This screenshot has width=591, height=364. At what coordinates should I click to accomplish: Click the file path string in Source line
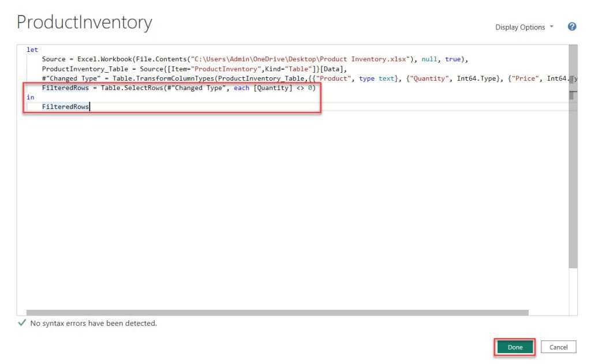(x=300, y=59)
